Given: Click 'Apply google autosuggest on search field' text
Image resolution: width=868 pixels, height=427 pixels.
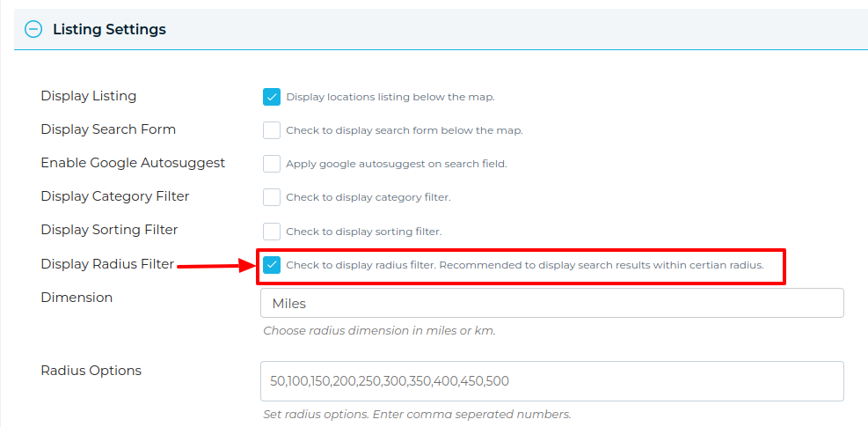Looking at the screenshot, I should tap(397, 164).
